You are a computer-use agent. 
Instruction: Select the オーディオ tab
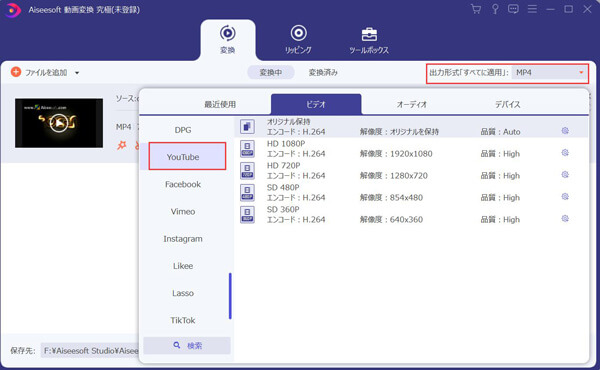412,104
